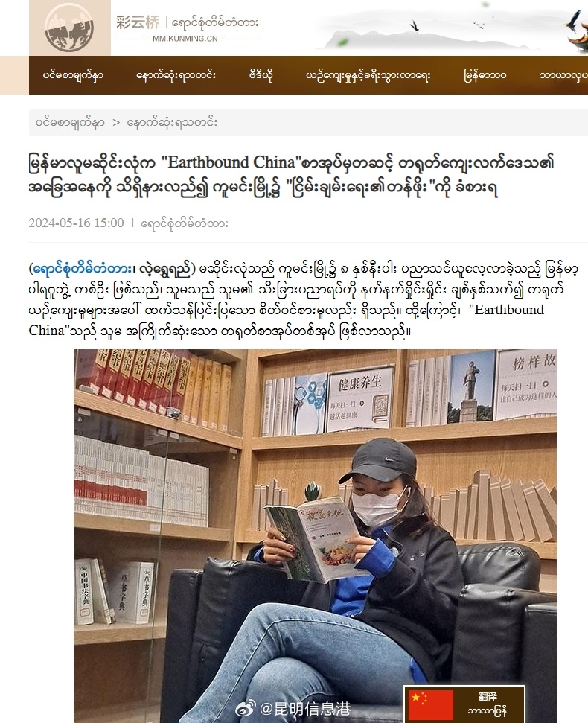The height and width of the screenshot is (723, 588).
Task: Open the photo of woman reading
Action: pos(315,536)
